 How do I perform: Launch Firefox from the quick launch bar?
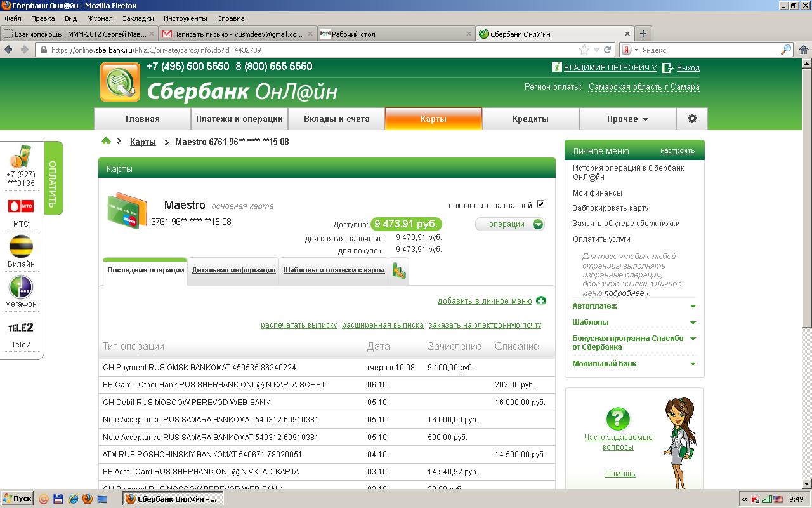click(x=87, y=499)
